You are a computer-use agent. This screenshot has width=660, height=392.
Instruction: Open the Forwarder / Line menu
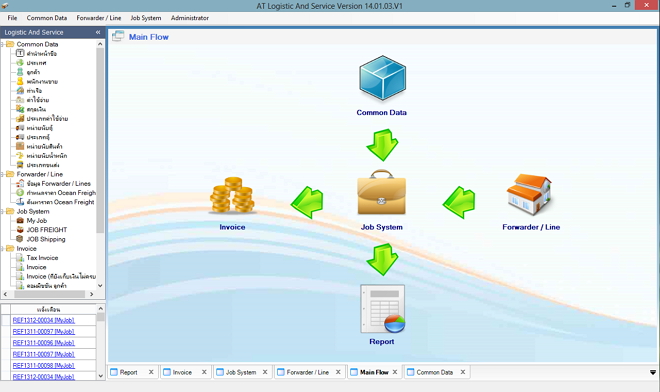pos(98,18)
